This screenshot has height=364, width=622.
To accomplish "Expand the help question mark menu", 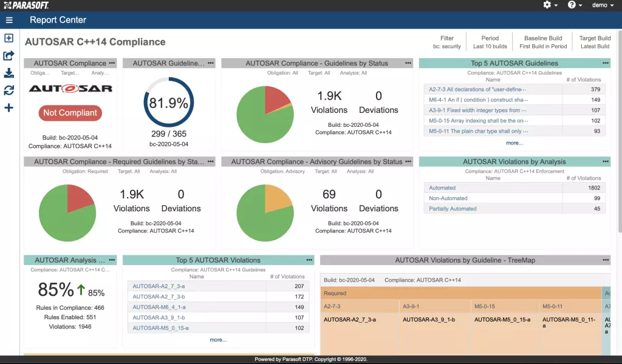I will (575, 5).
